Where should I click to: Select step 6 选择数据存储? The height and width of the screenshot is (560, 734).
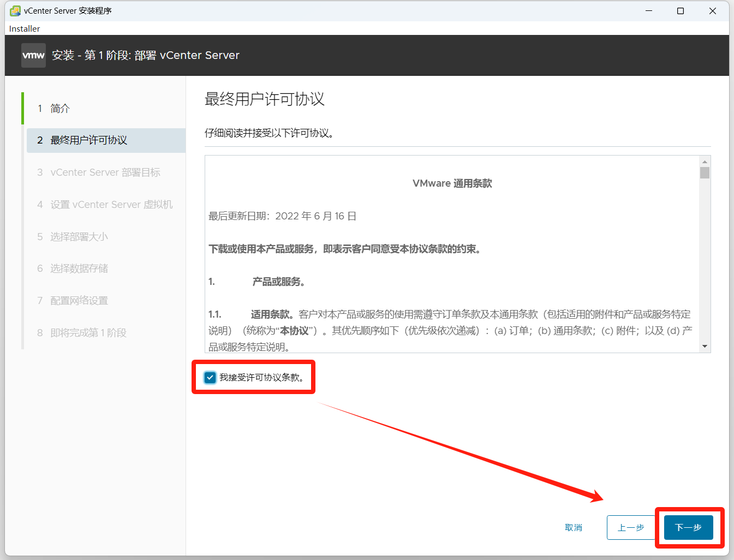pyautogui.click(x=79, y=269)
